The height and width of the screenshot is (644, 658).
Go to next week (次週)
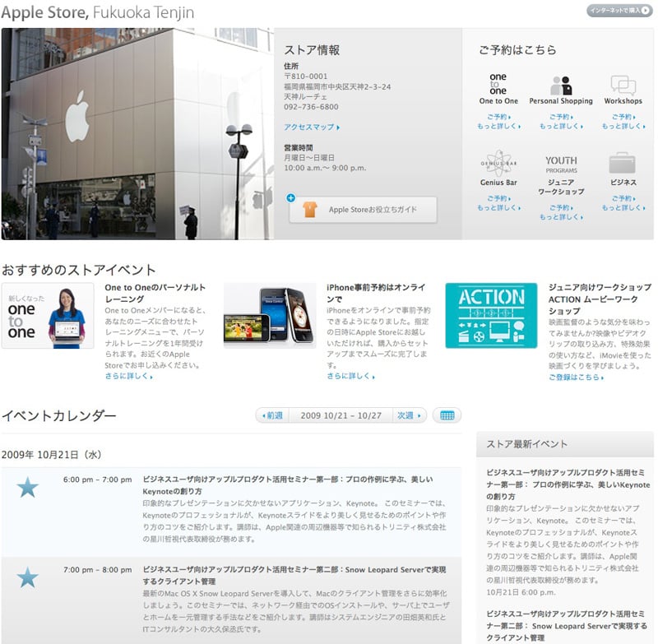[x=409, y=415]
